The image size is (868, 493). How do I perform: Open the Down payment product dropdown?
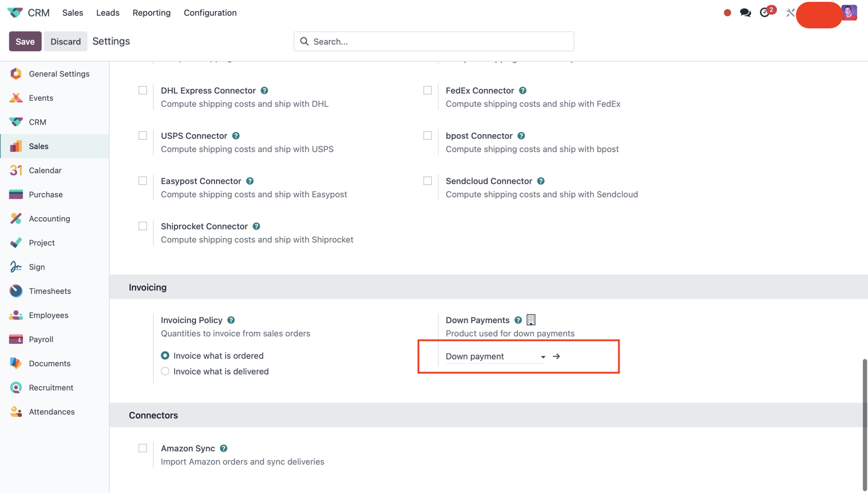point(543,357)
